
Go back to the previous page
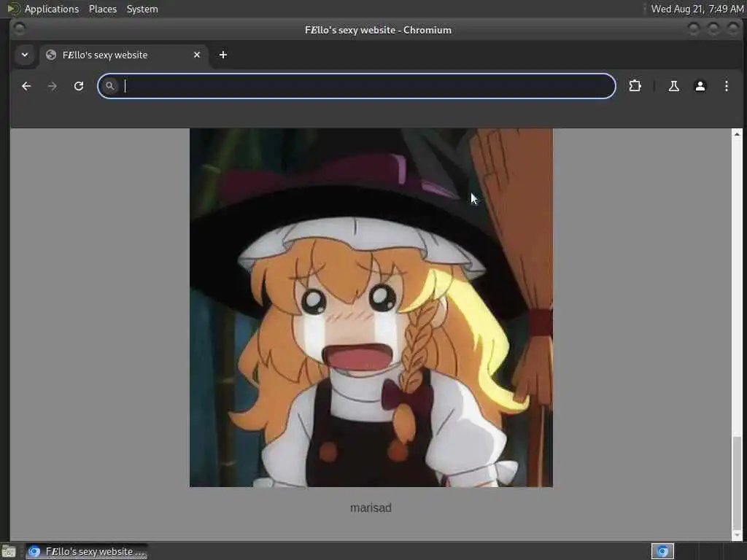click(x=26, y=86)
